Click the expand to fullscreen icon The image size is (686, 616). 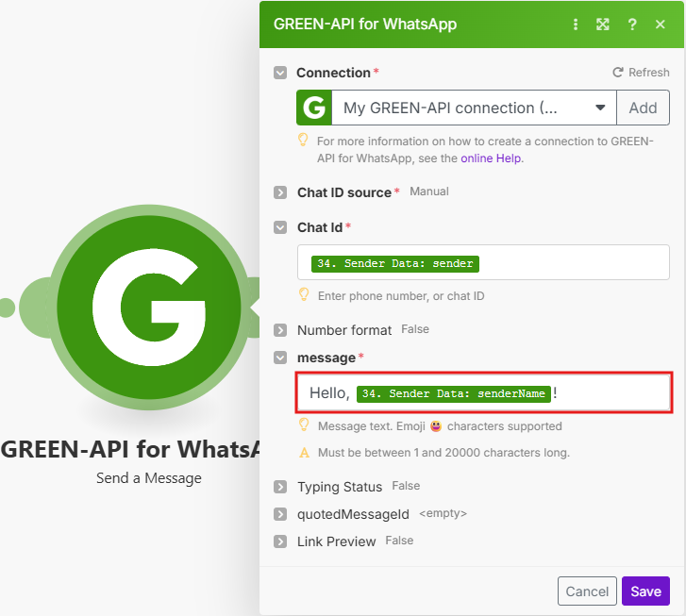click(603, 25)
